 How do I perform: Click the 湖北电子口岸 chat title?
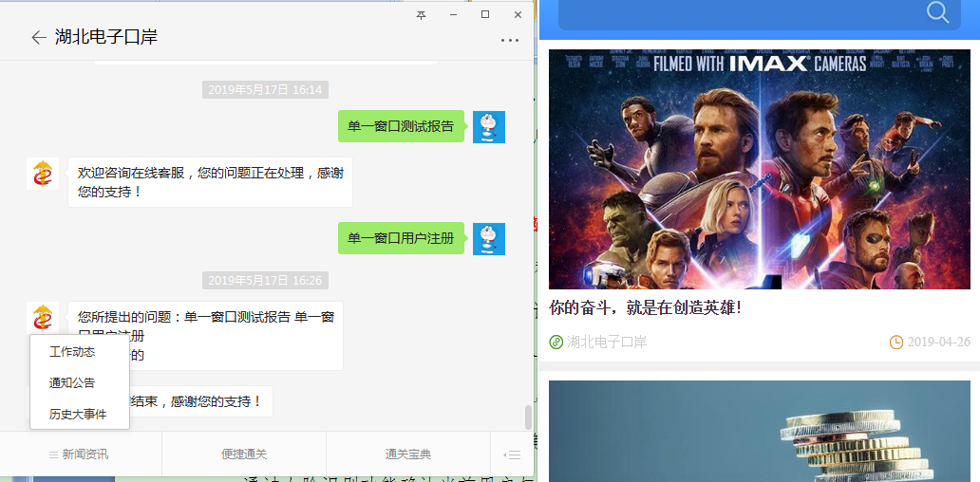[x=106, y=37]
